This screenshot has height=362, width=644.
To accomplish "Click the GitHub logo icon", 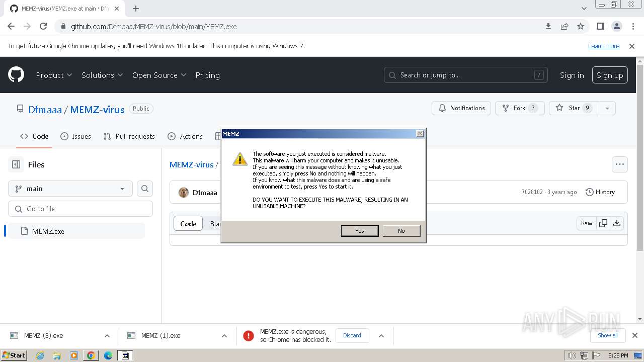I will pyautogui.click(x=16, y=75).
